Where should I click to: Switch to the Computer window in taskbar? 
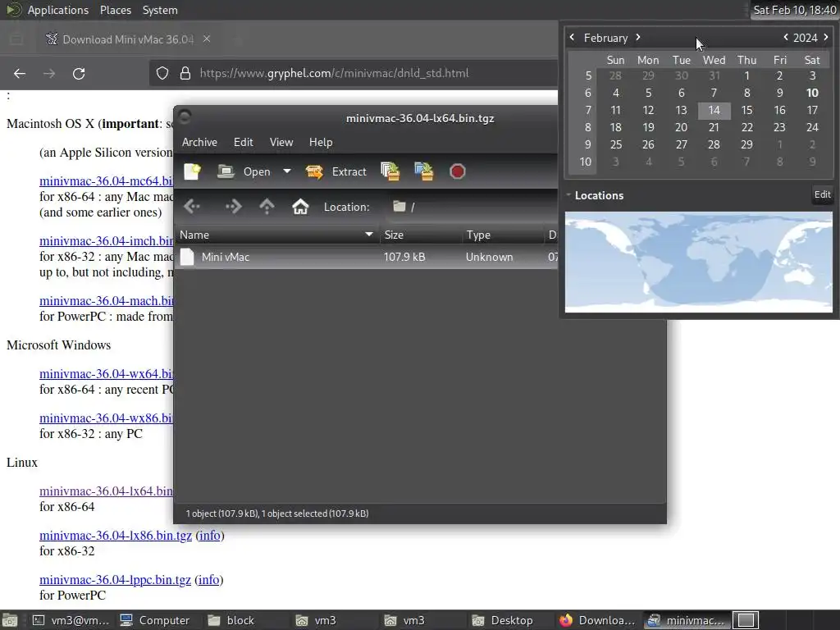[x=155, y=620]
